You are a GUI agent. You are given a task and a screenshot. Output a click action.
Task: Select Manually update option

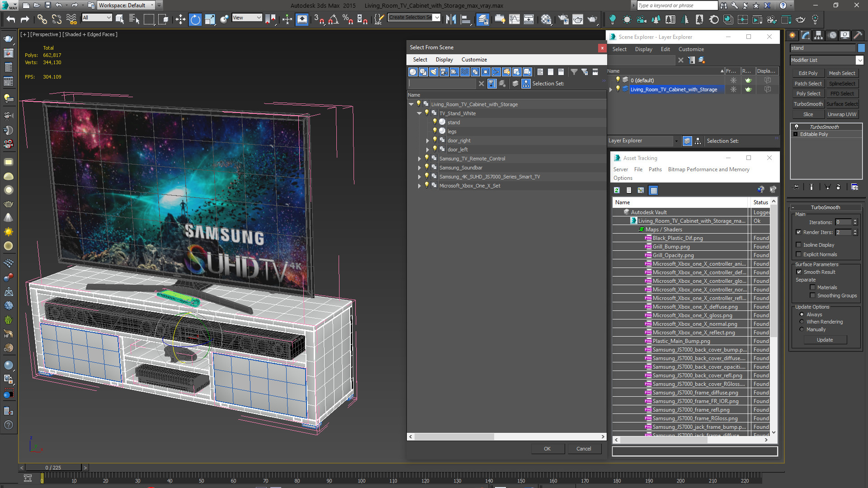click(802, 329)
